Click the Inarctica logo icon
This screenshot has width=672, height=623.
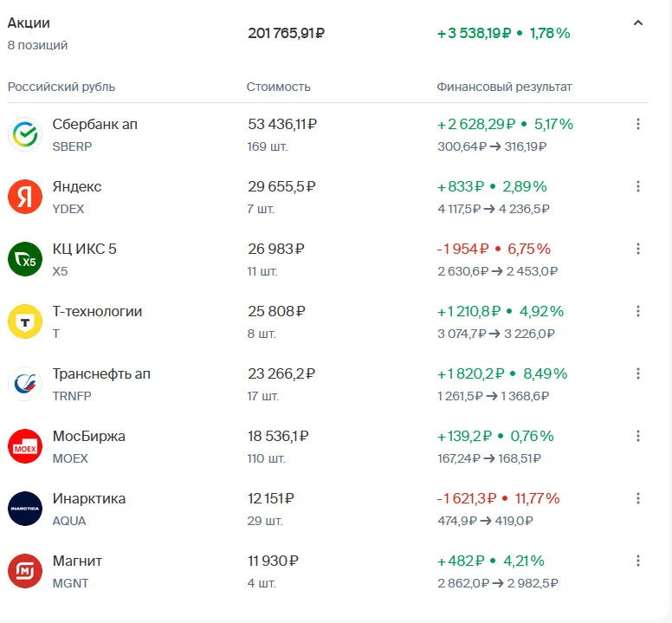point(25,509)
